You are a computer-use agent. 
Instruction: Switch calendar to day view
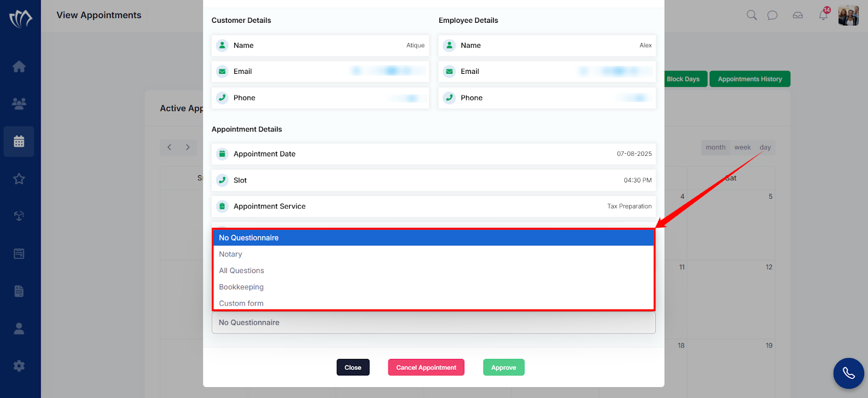pos(765,148)
